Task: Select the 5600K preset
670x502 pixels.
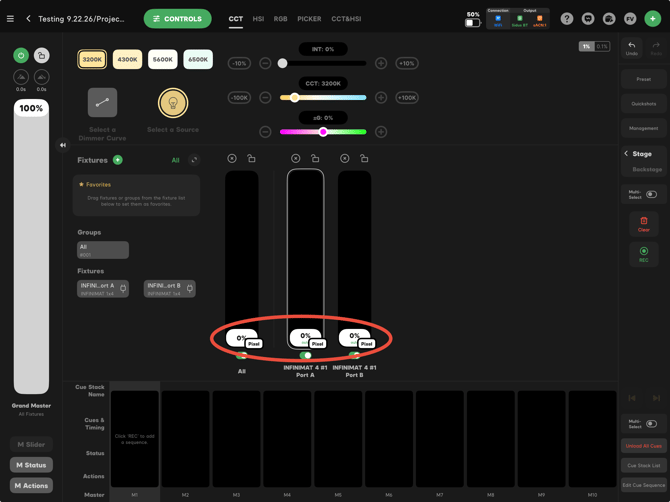Action: click(x=162, y=59)
